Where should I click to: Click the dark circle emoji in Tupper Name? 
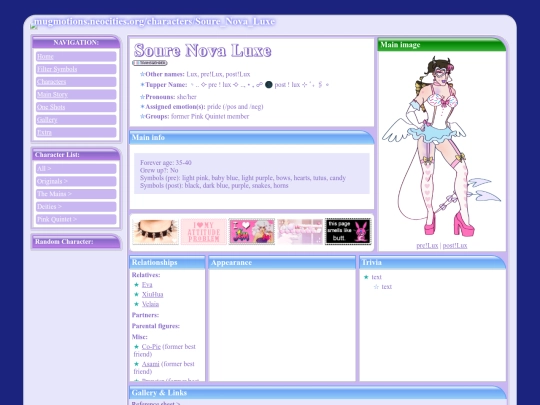coord(269,85)
